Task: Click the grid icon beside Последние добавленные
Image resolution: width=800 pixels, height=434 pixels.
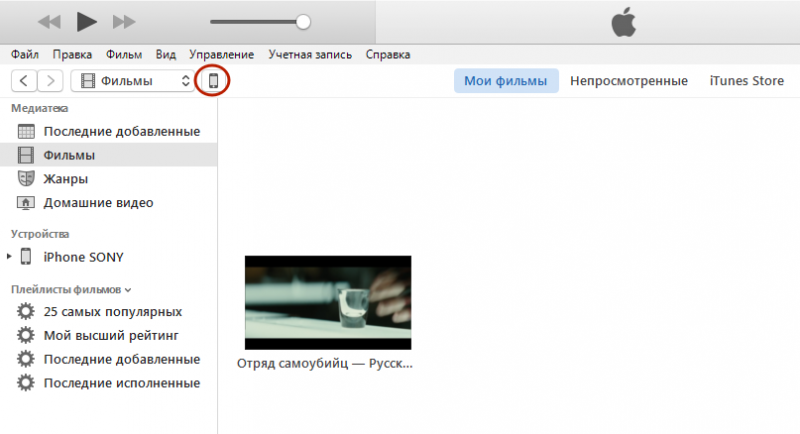Action: [x=26, y=132]
